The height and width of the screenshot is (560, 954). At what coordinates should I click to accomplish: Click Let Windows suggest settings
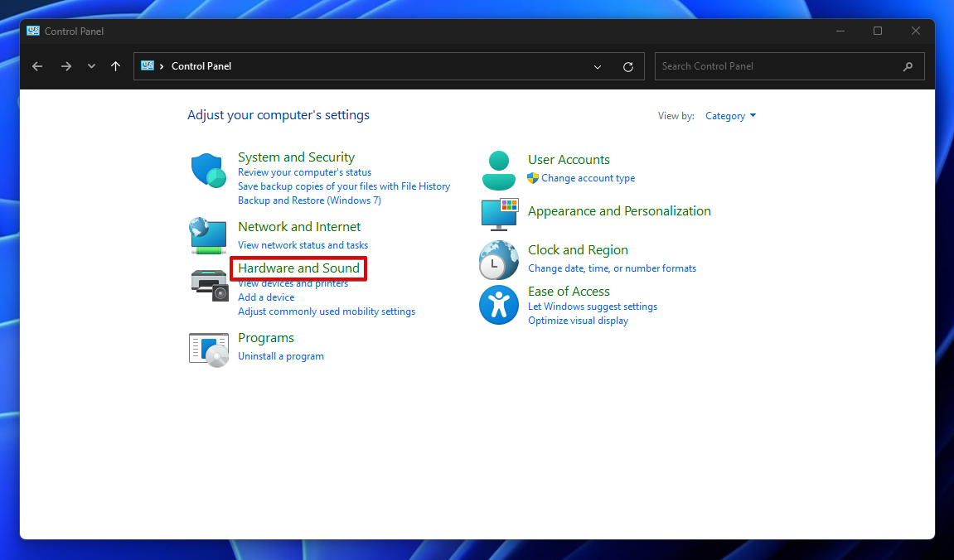pyautogui.click(x=592, y=307)
